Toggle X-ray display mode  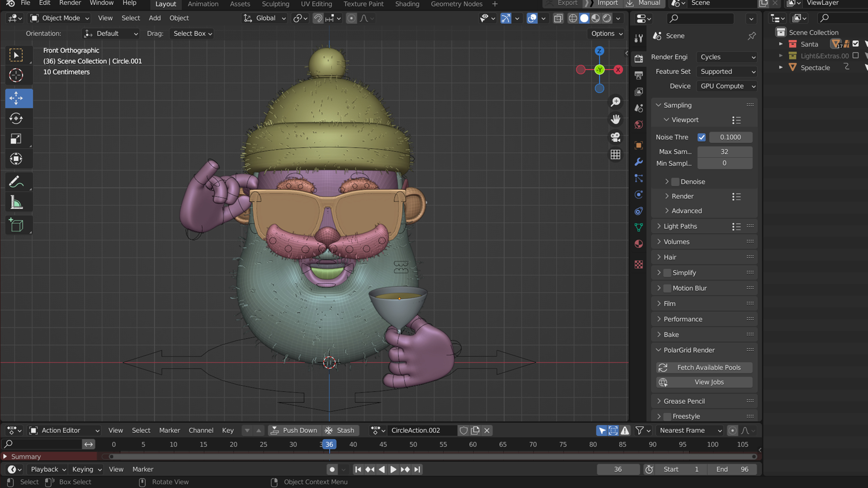click(558, 18)
